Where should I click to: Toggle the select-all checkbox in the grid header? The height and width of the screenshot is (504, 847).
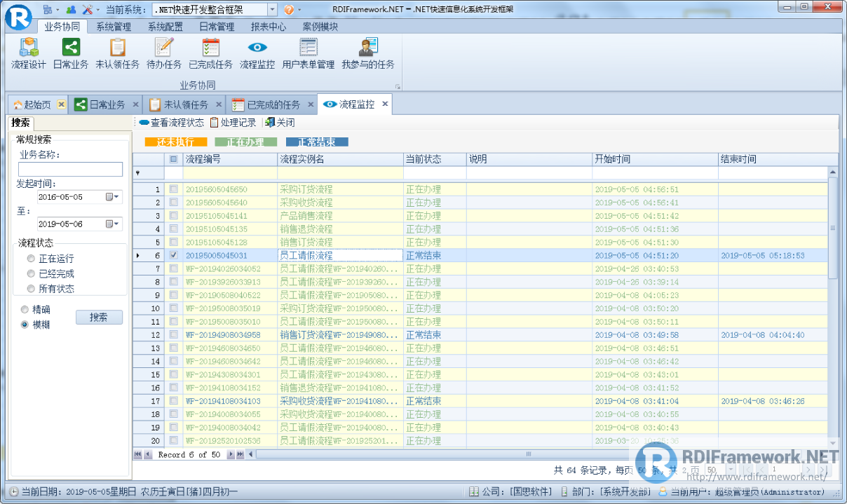click(174, 159)
